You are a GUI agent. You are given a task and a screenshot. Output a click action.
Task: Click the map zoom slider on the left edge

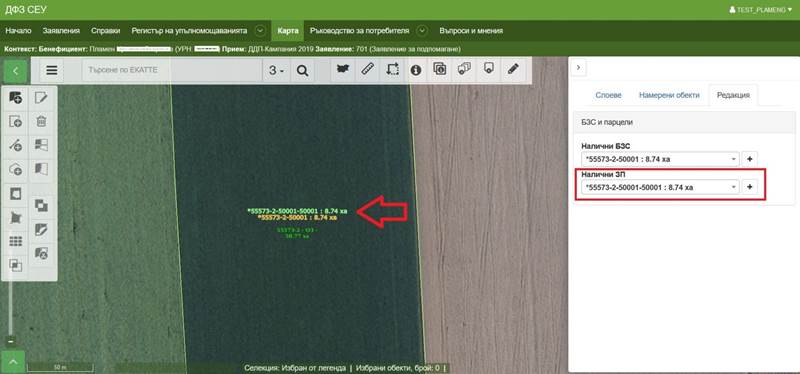tap(10, 310)
